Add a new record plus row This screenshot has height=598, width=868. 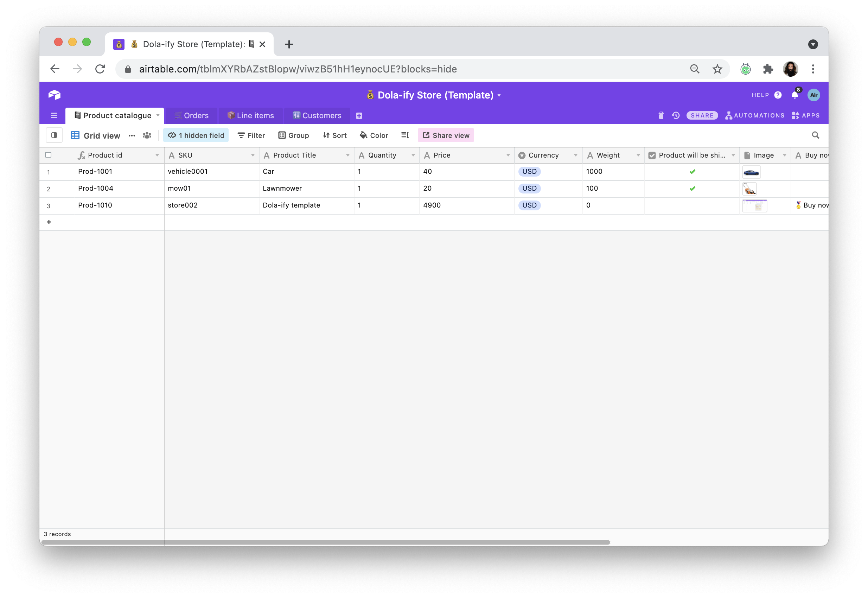(49, 222)
